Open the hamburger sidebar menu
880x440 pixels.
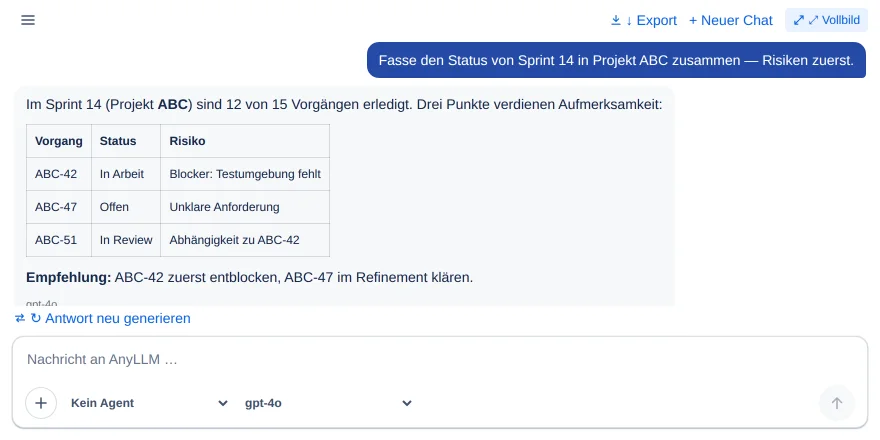click(x=28, y=20)
